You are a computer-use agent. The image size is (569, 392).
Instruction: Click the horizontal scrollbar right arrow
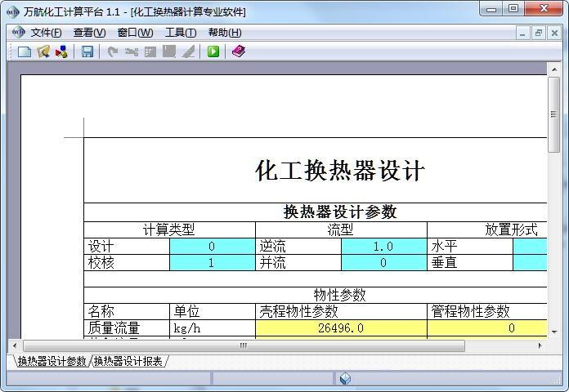tap(540, 346)
